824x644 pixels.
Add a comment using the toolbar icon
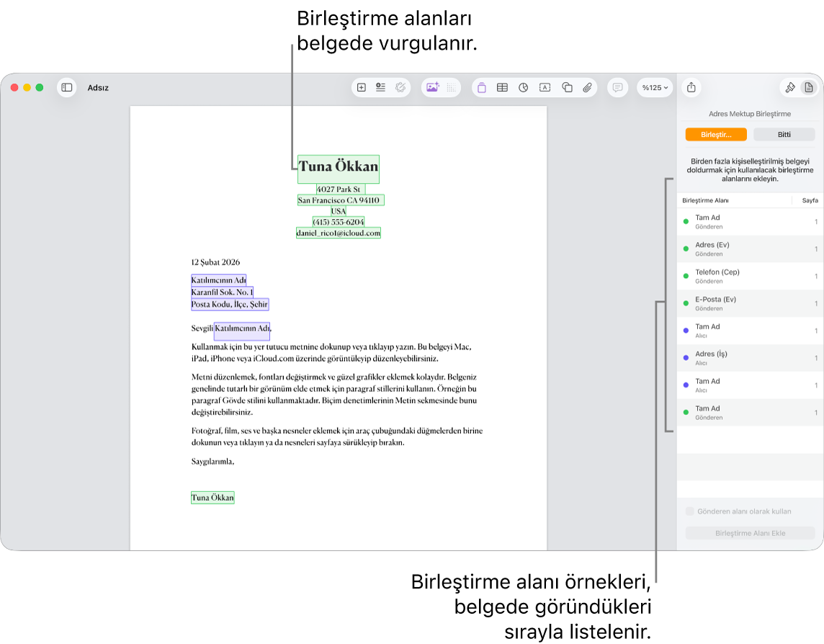pyautogui.click(x=617, y=87)
